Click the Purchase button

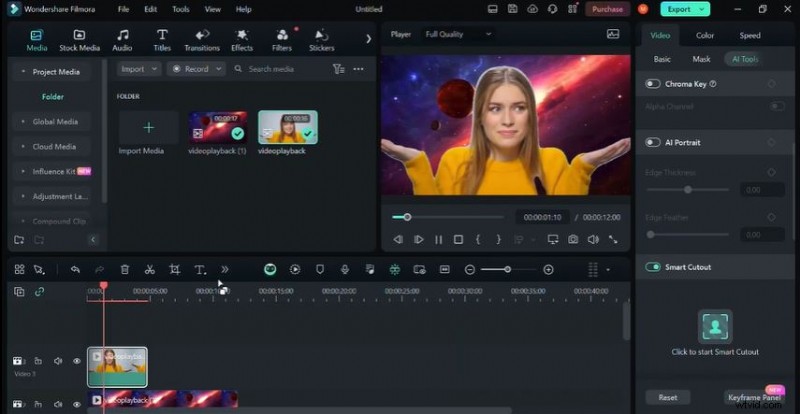pyautogui.click(x=607, y=9)
